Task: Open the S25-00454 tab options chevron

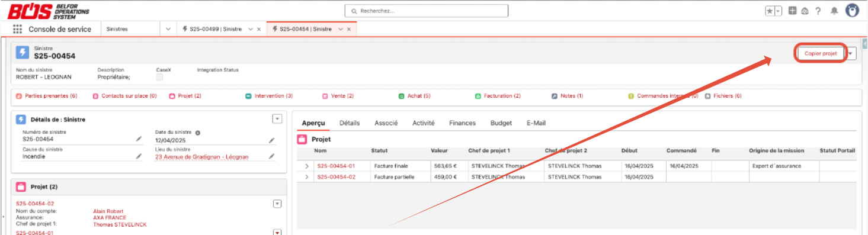Action: pyautogui.click(x=341, y=29)
